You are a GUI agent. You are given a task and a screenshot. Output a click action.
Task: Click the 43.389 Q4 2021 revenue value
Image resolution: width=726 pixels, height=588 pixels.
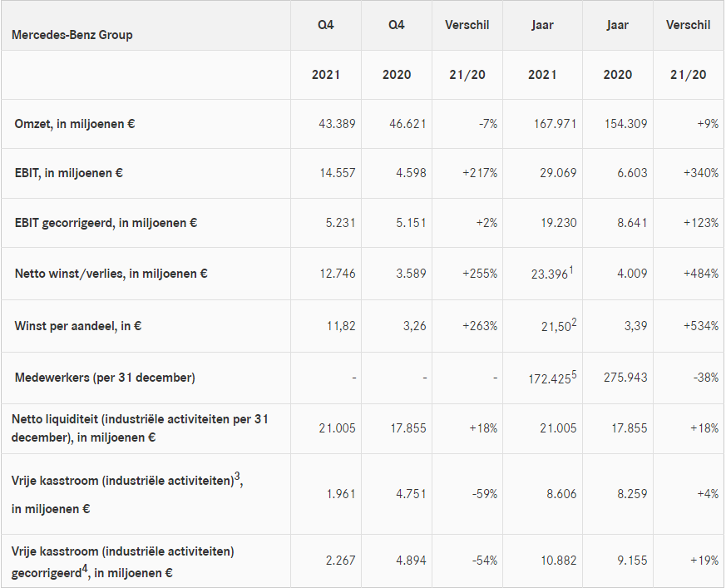coord(337,124)
